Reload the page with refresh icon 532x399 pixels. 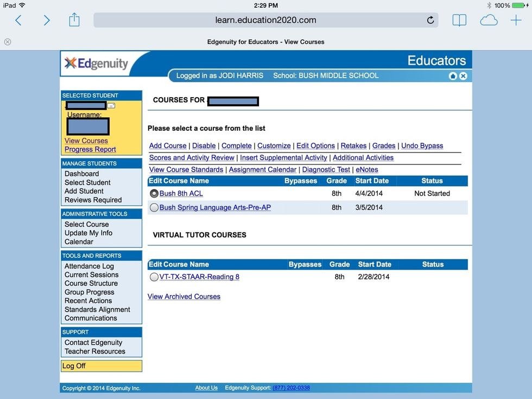click(x=430, y=21)
